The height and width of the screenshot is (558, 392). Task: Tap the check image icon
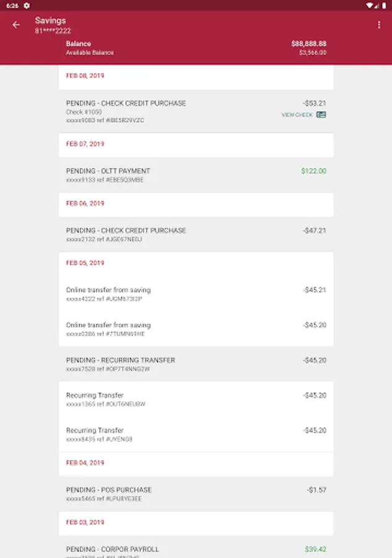pos(321,115)
